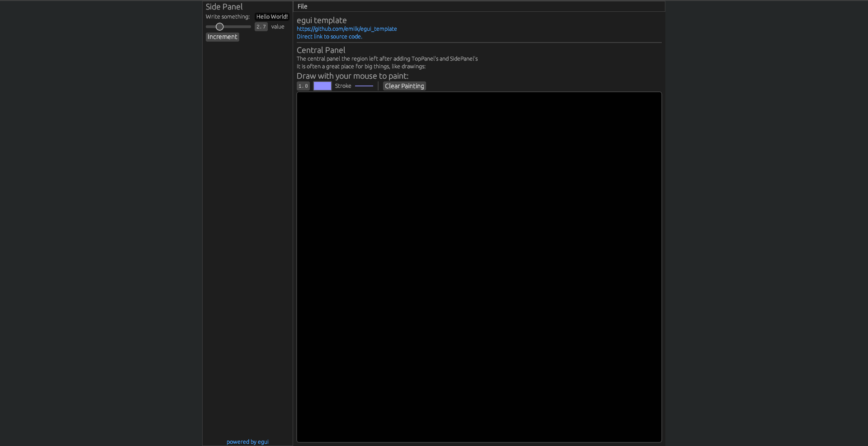The width and height of the screenshot is (868, 446).
Task: Click the Side Panel heading
Action: [x=224, y=7]
